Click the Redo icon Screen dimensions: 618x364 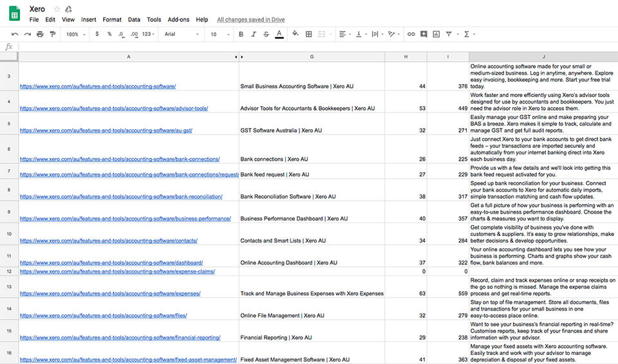[27, 34]
